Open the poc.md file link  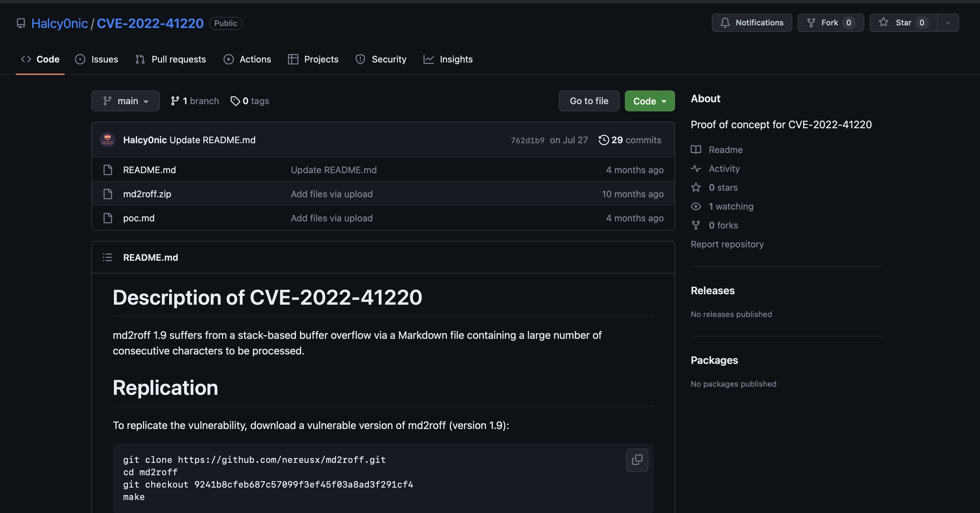click(139, 218)
